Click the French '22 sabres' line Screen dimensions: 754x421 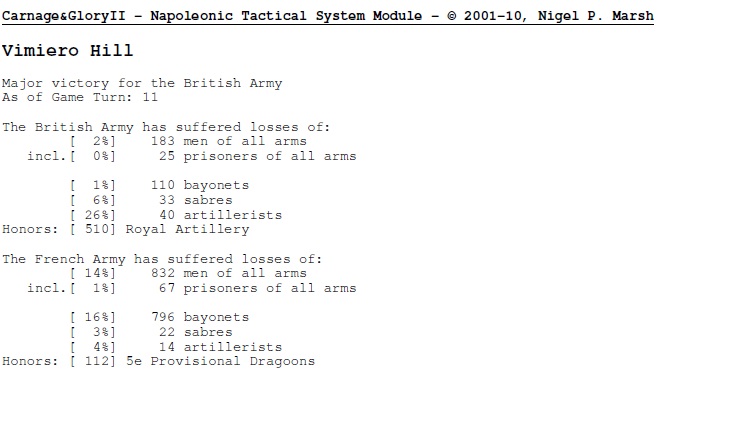click(151, 332)
